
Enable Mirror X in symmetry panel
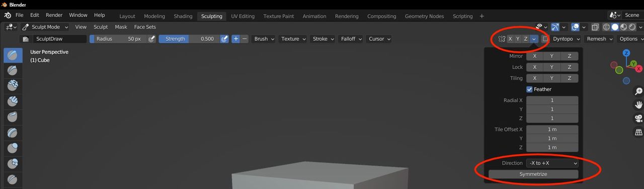tap(535, 56)
